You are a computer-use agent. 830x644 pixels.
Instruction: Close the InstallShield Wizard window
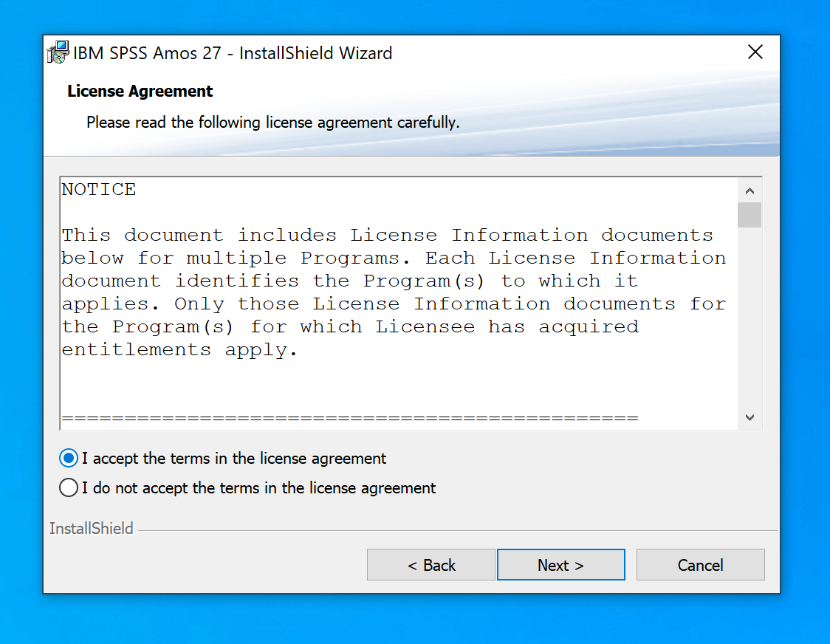755,52
